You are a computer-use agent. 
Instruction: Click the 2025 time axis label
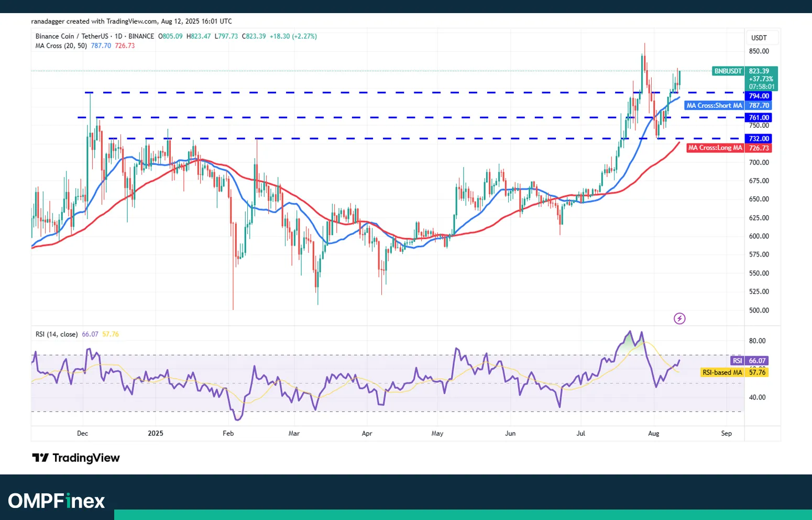tap(156, 434)
